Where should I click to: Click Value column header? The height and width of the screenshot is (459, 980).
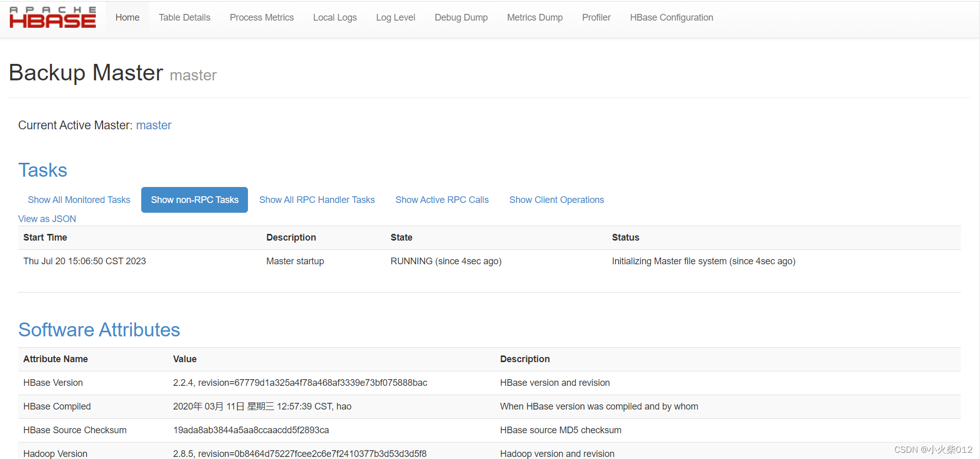185,359
